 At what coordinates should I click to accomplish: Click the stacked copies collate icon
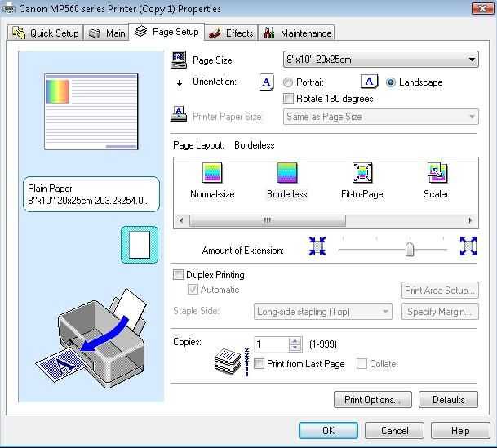[232, 362]
